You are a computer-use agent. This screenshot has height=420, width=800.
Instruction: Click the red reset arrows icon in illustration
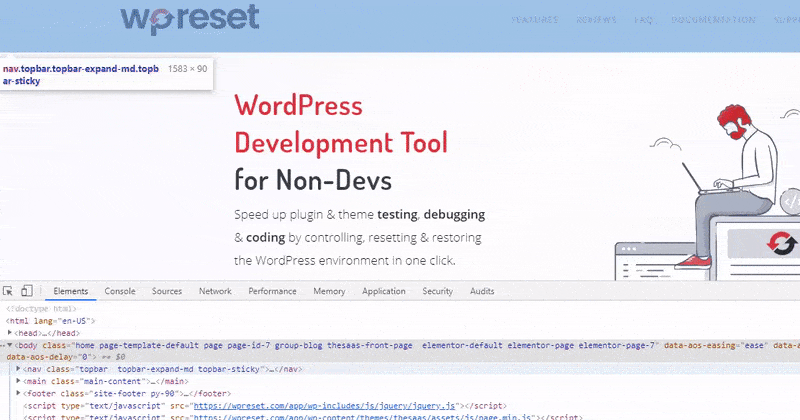(x=775, y=245)
